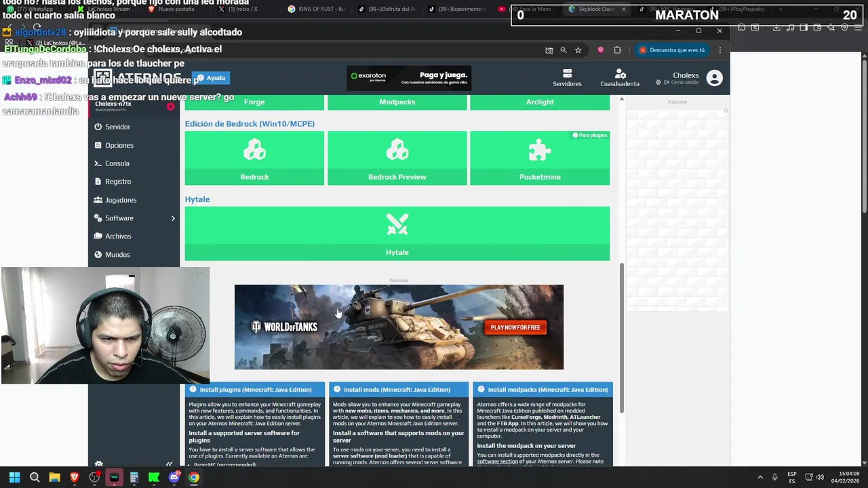This screenshot has width=868, height=488.
Task: Open Servidores list in header
Action: (x=567, y=77)
